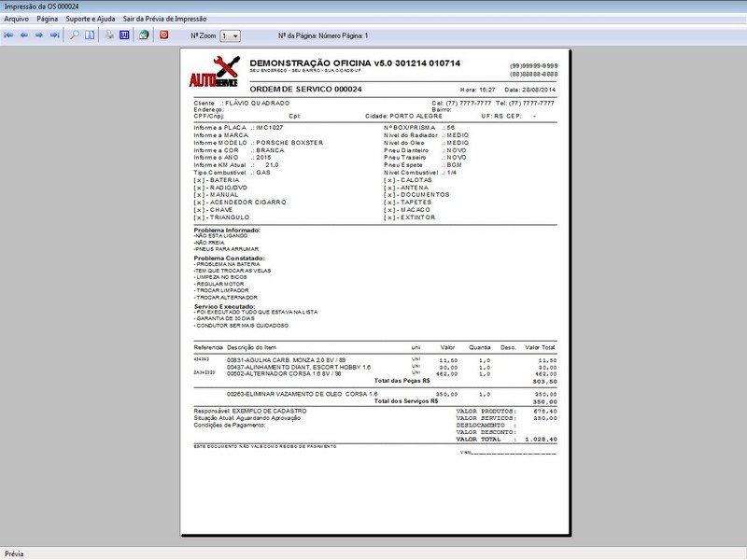747x560 pixels.
Task: Click the phone number (99)99999-9999
Action: [x=533, y=65]
